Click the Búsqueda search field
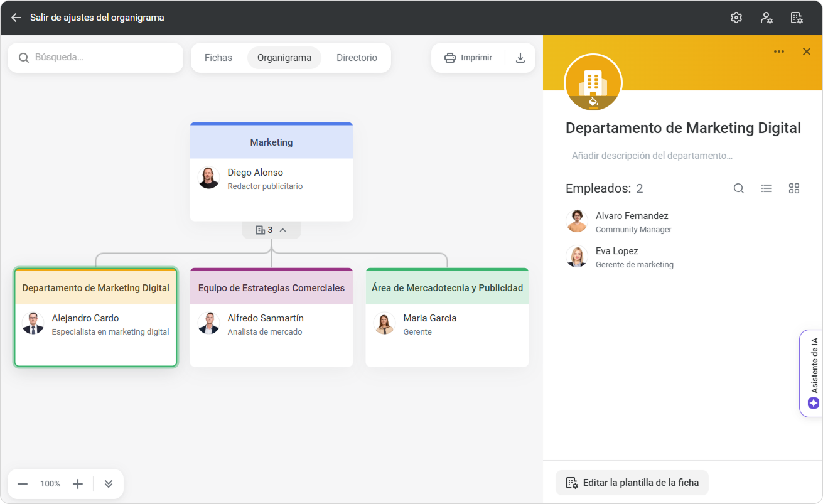 click(100, 58)
